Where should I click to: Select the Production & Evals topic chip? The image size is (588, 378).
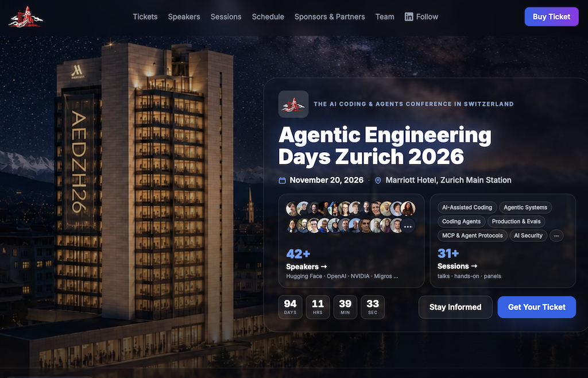516,222
